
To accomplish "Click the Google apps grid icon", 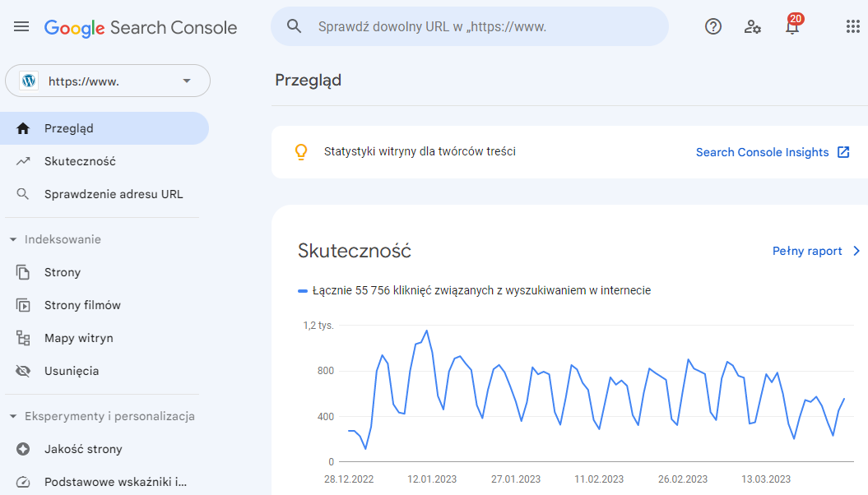I will click(x=853, y=26).
